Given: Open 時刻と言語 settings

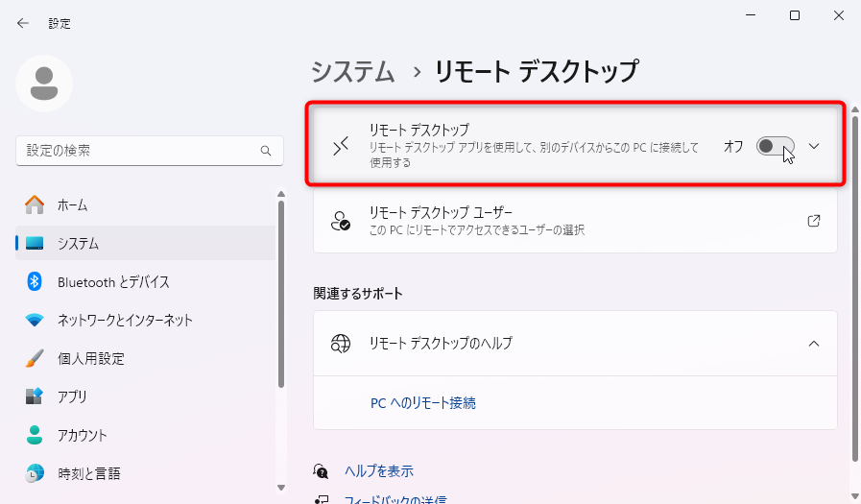Looking at the screenshot, I should coord(146,473).
